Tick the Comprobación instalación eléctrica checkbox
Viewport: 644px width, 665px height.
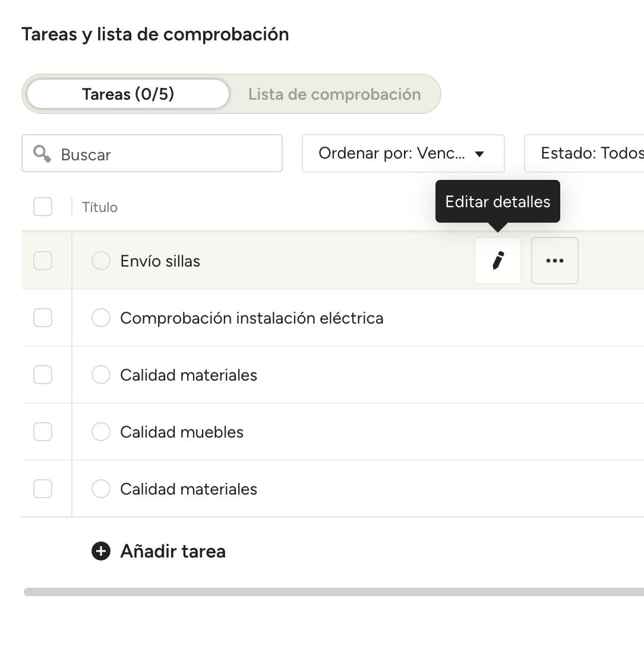point(43,318)
